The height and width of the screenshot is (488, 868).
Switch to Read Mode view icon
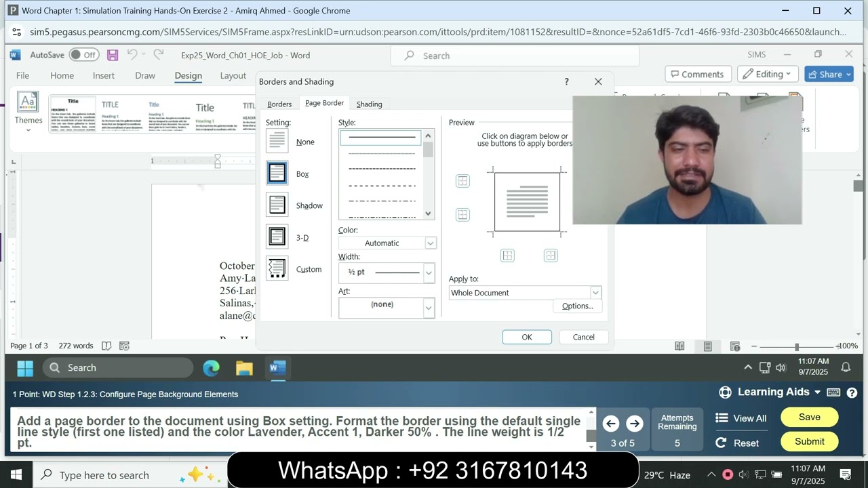[x=679, y=346]
